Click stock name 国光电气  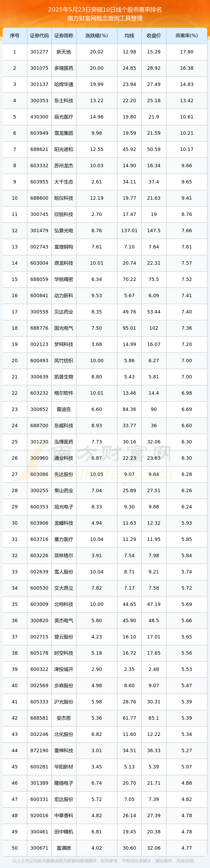64,328
